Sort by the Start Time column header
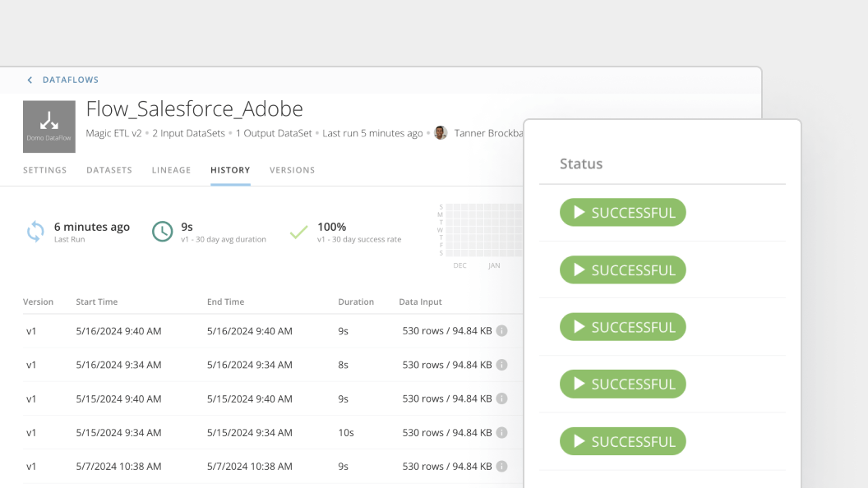 [x=97, y=302]
